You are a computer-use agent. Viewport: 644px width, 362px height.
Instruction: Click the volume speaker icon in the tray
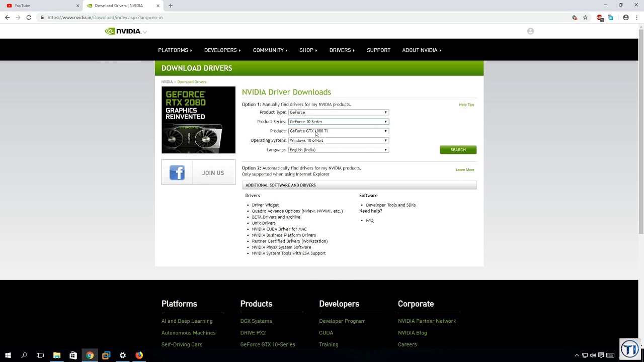[x=593, y=355]
